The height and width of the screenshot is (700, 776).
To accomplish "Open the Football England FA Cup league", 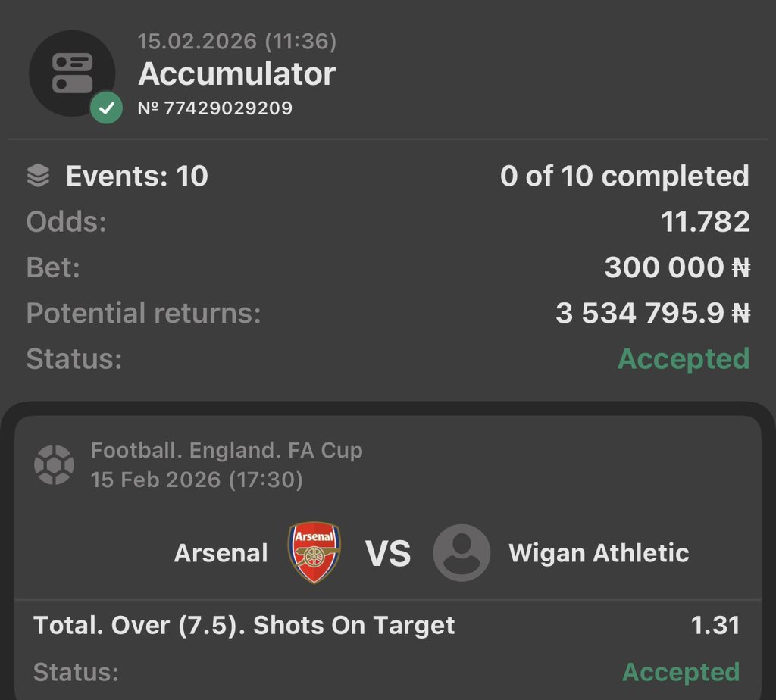I will pos(227,451).
